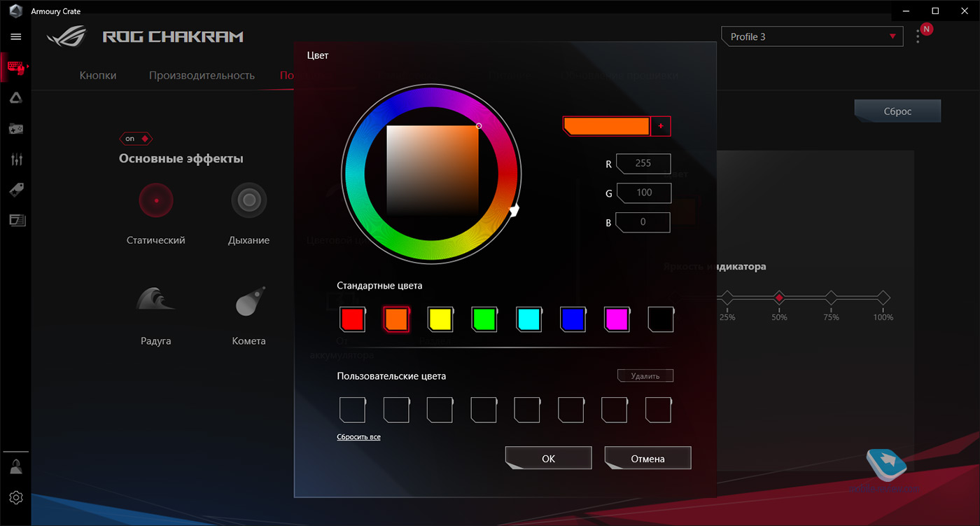980x526 pixels.
Task: Select the Breathing lighting effect icon
Action: click(248, 200)
